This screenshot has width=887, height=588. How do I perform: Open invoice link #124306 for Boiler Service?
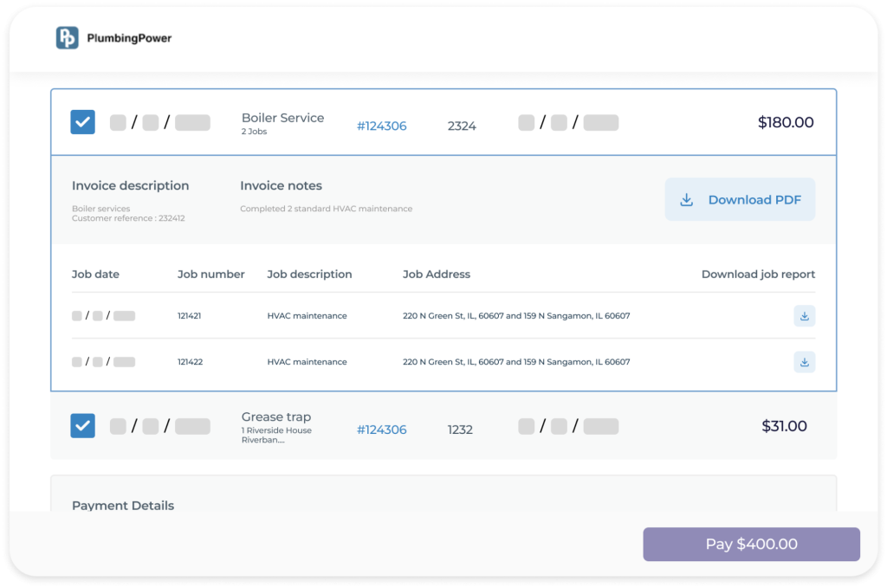click(x=381, y=126)
